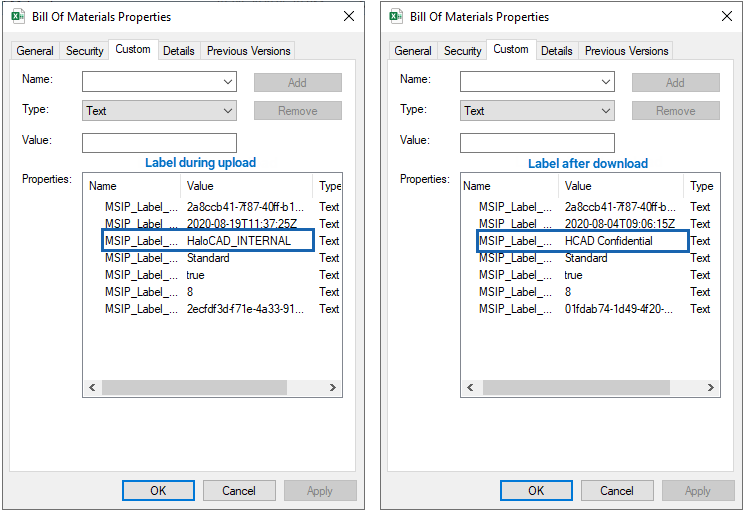
Task: Open the Name dropdown in right dialog
Action: pos(606,82)
